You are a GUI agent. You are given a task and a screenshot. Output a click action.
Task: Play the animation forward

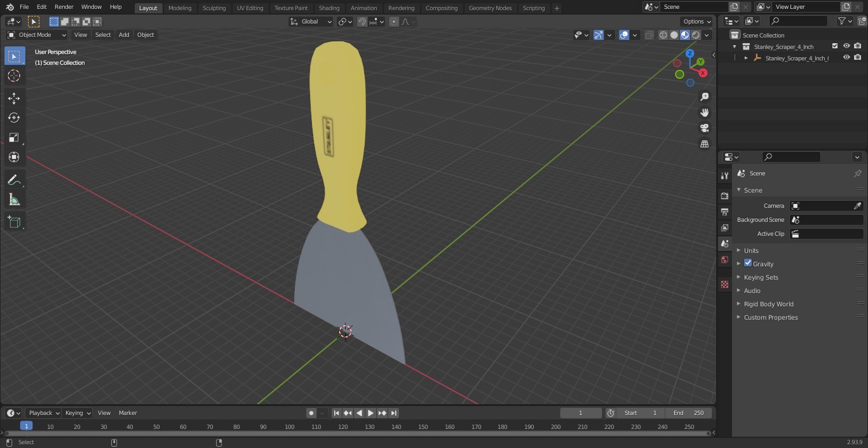(x=370, y=413)
